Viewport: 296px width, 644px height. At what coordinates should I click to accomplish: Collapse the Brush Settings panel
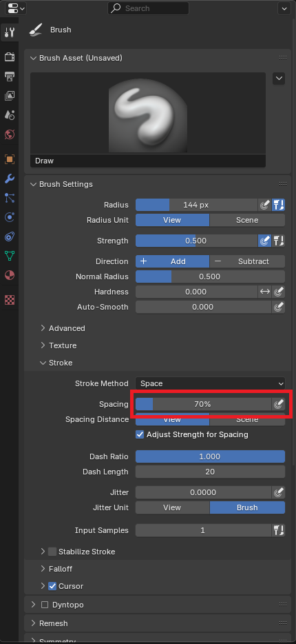click(33, 184)
